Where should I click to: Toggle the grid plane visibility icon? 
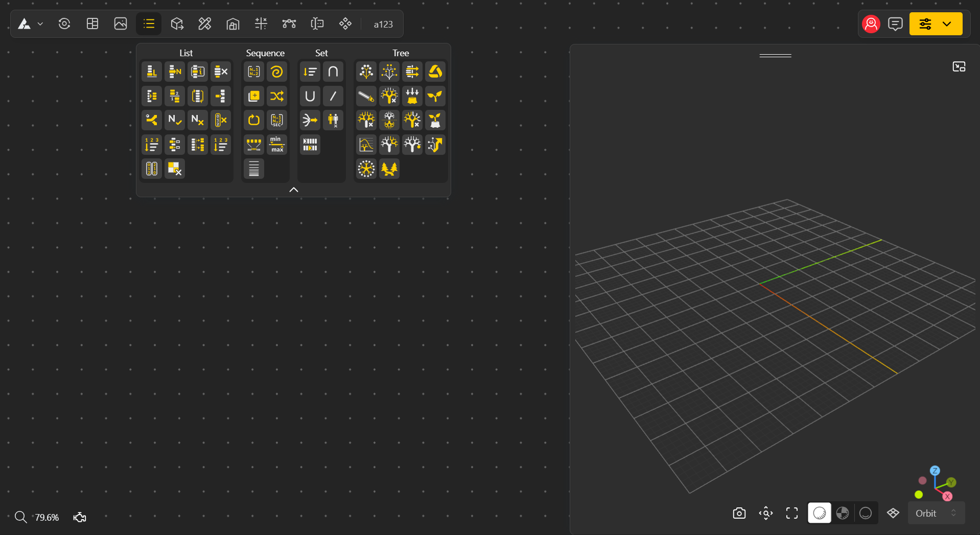tap(893, 513)
